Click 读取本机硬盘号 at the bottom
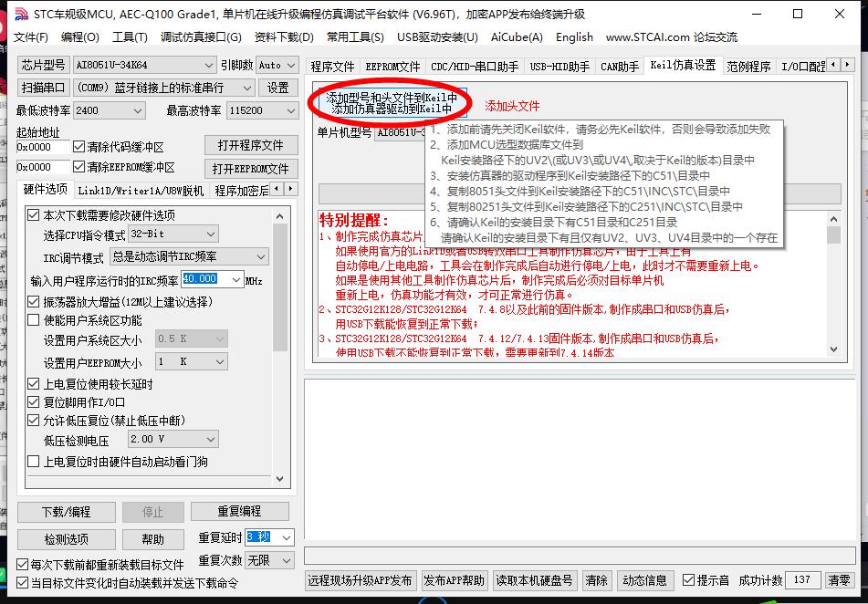868x604 pixels. [535, 580]
